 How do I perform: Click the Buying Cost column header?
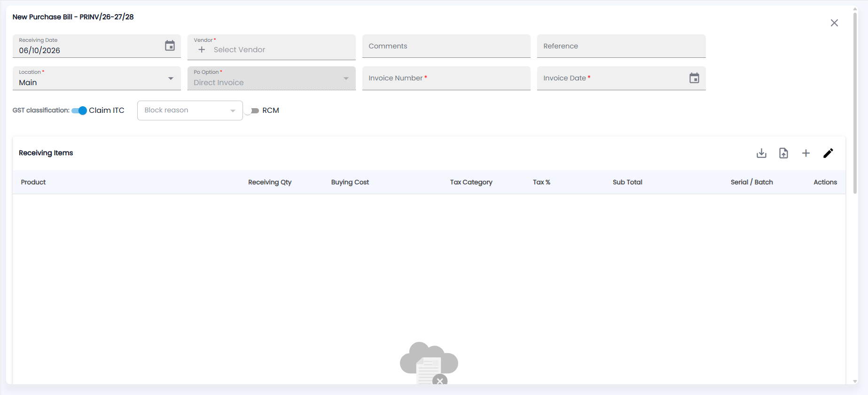point(350,182)
